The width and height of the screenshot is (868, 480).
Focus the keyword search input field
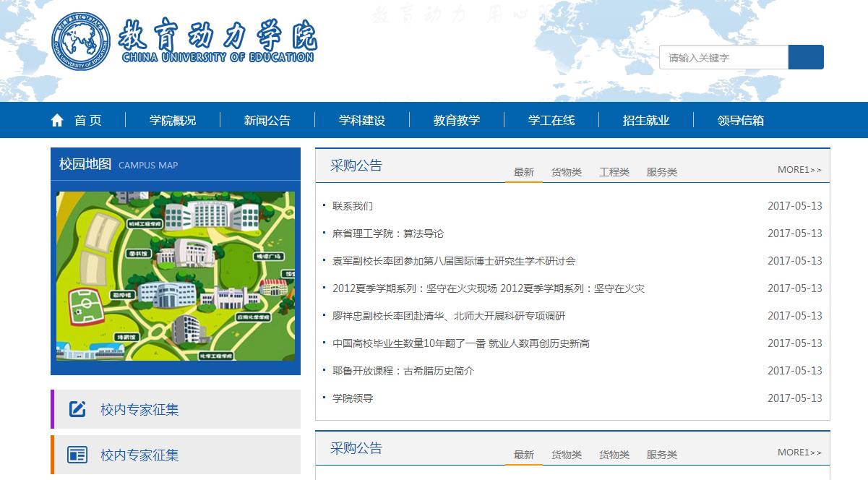tap(723, 58)
